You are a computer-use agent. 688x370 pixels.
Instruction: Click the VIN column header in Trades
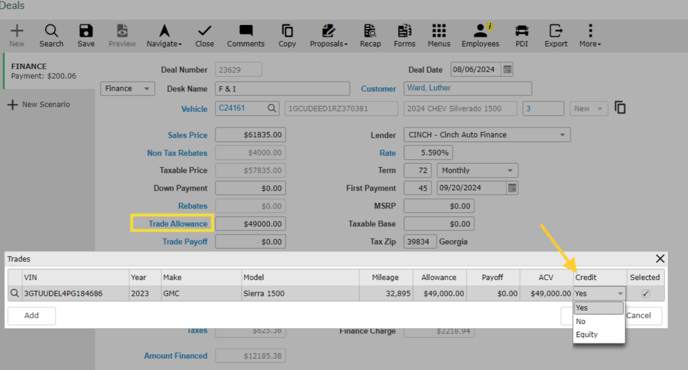[x=75, y=277]
